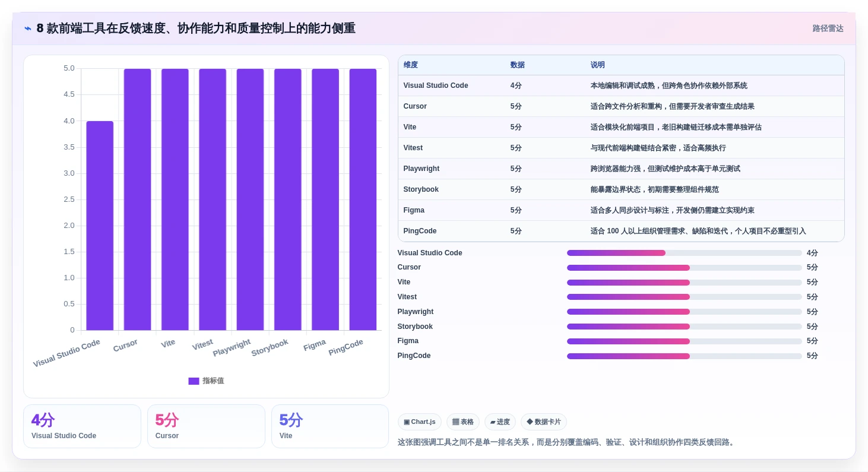Select the Vitest table row name
Viewport: 868px width, 472px height.
pos(413,148)
